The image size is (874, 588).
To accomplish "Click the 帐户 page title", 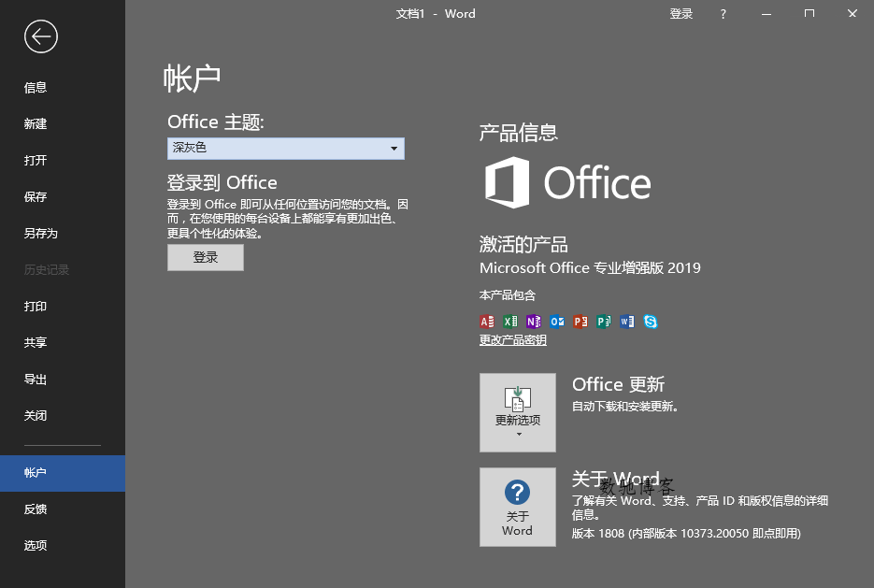I will pos(193,78).
